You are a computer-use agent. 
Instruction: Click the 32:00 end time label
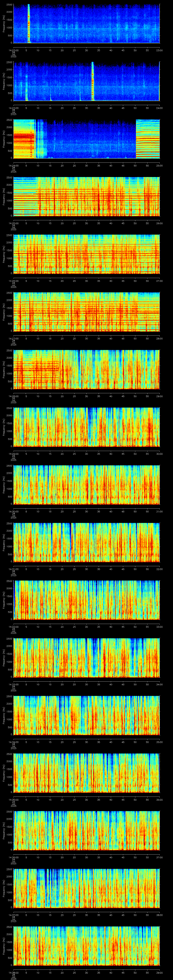click(x=159, y=569)
